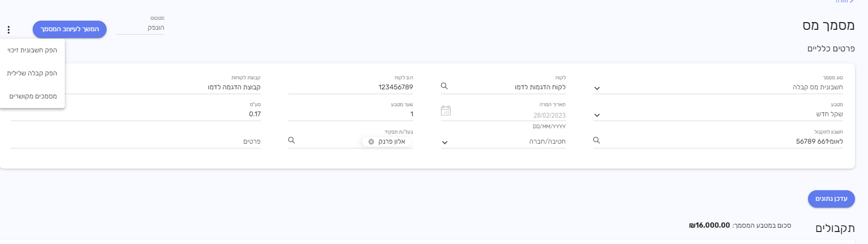Select הפק קבלה שלילית menu item
This screenshot has height=244, width=868.
[x=32, y=73]
